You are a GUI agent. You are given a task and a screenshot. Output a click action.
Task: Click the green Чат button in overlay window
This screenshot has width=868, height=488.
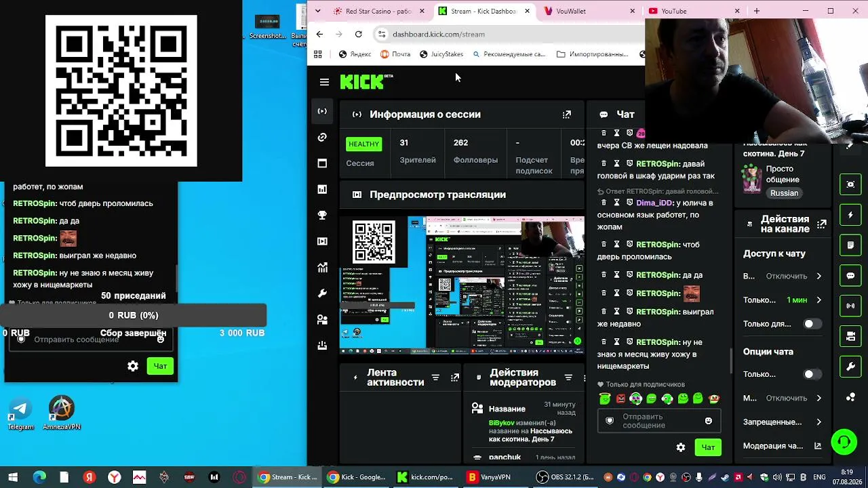(160, 366)
